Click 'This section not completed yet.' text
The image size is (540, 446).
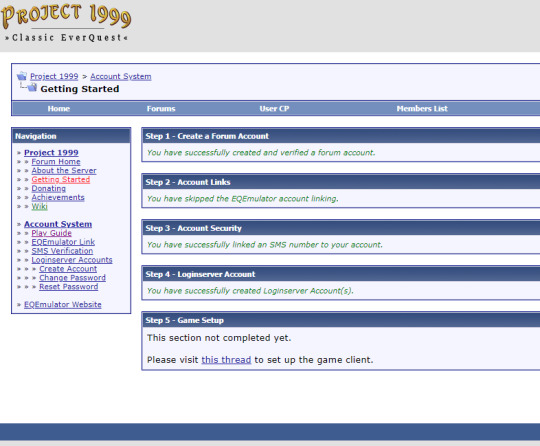(219, 338)
